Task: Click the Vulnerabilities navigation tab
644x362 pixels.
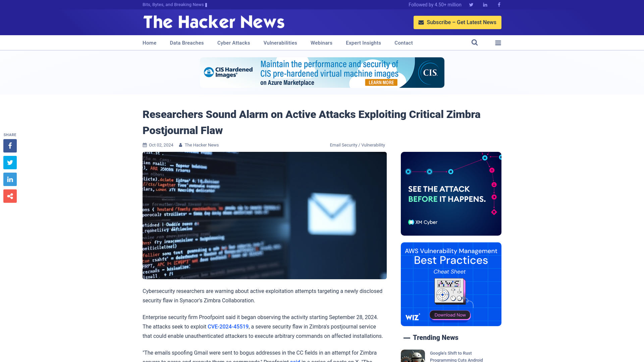Action: (280, 43)
